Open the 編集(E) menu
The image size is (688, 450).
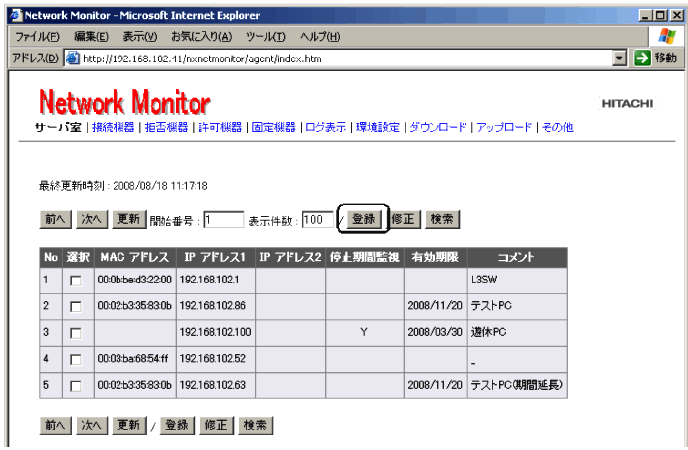coord(91,36)
